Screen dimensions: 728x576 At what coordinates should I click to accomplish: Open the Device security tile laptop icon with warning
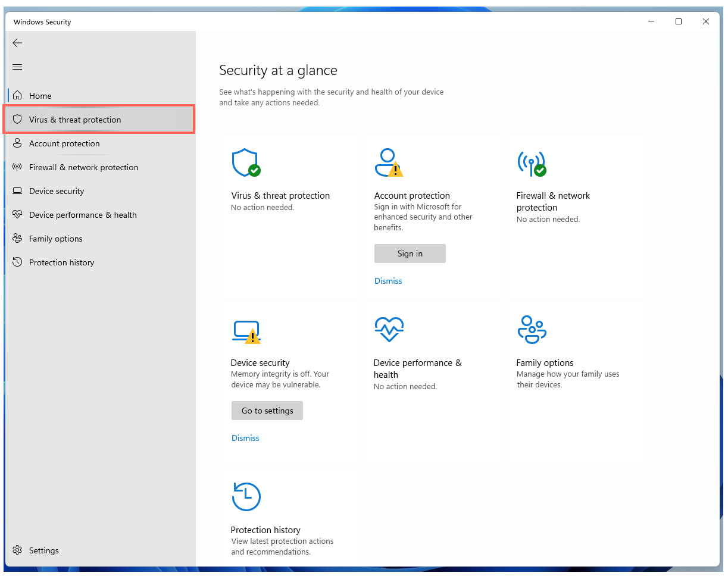point(246,332)
